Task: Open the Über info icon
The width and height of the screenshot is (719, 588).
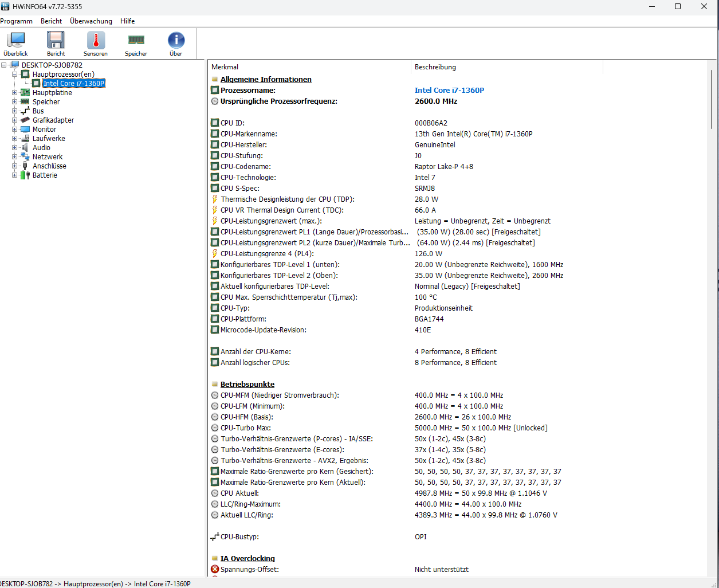Action: [x=176, y=41]
